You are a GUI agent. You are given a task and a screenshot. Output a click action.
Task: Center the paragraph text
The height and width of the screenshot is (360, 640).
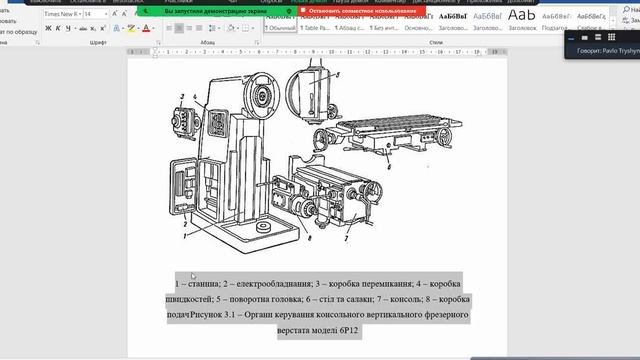(x=179, y=28)
